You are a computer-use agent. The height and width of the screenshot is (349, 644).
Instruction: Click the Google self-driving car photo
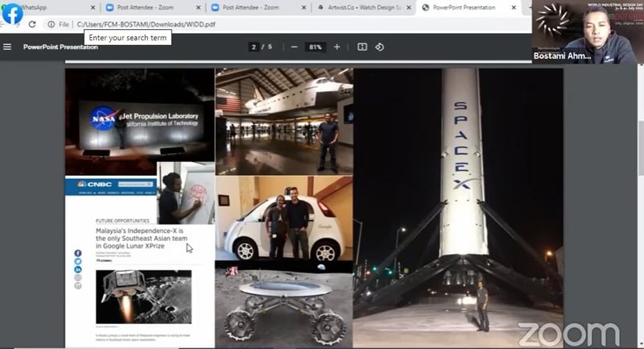(x=284, y=218)
